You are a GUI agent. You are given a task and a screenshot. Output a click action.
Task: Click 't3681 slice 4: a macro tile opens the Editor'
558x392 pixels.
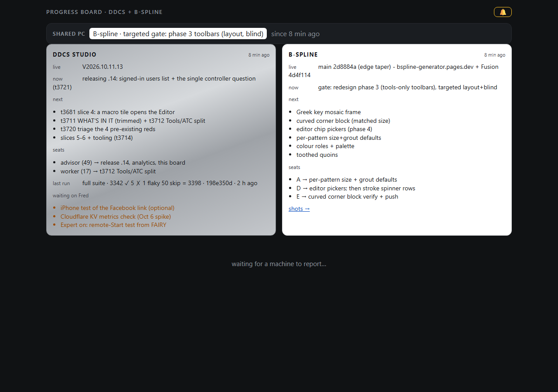click(118, 112)
